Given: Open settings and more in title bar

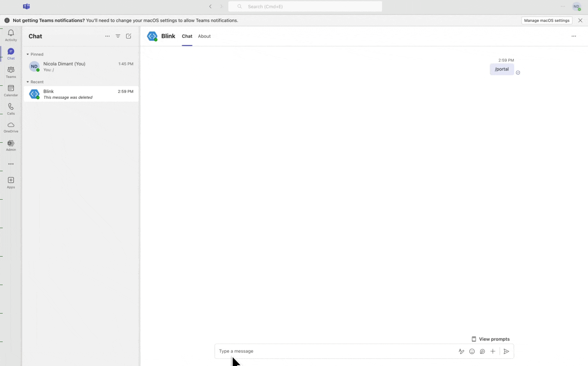Looking at the screenshot, I should click(x=563, y=6).
